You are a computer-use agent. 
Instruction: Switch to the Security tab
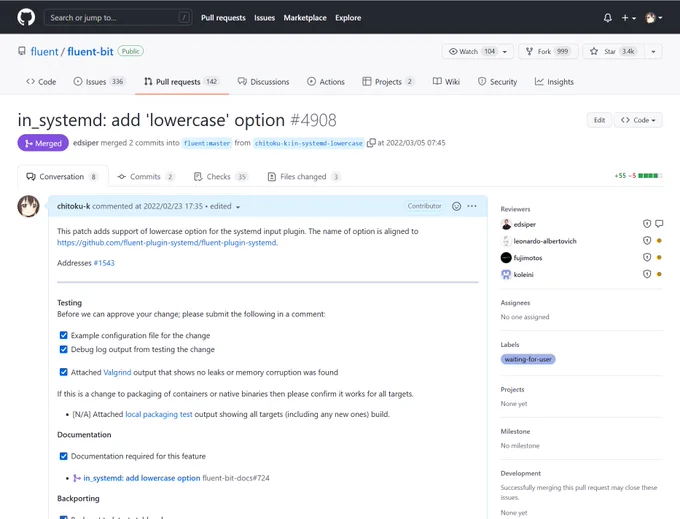(x=497, y=82)
